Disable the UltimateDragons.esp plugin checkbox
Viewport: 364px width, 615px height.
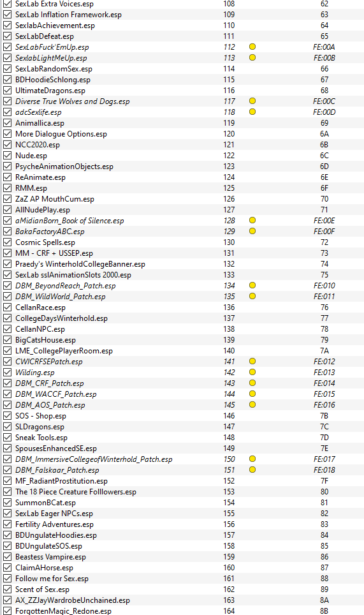tap(7, 90)
